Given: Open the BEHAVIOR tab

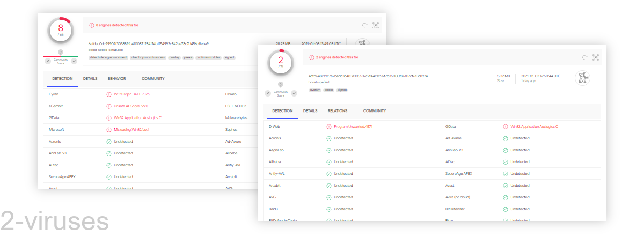Looking at the screenshot, I should pyautogui.click(x=116, y=78).
